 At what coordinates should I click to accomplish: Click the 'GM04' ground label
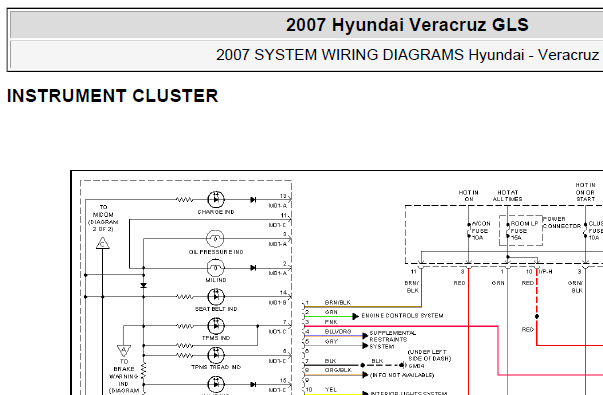pos(416,366)
